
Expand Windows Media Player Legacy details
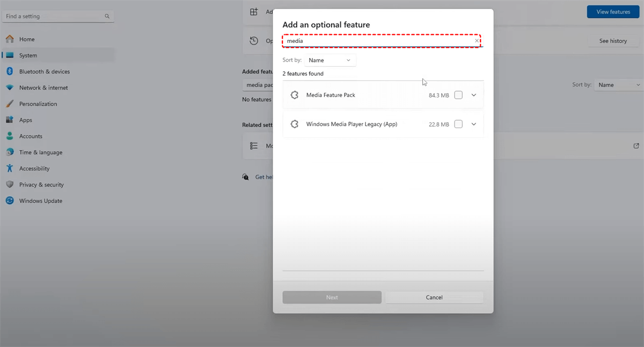473,124
